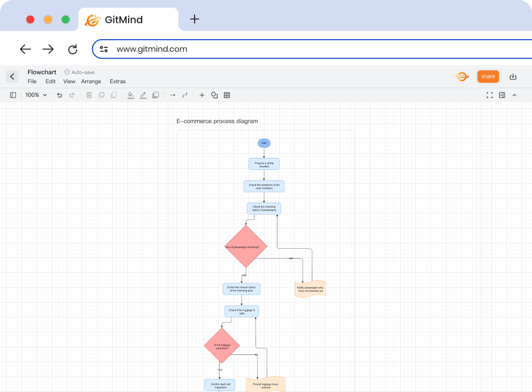Select the line color pen tool

(x=143, y=95)
